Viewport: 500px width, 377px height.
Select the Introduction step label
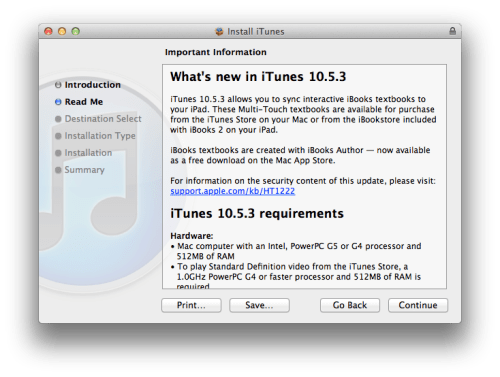pos(93,85)
